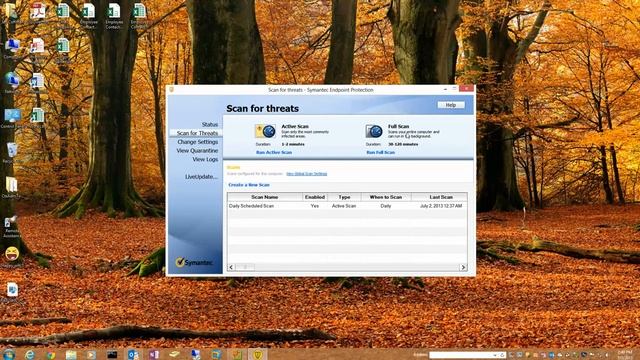This screenshot has height=360, width=640.
Task: Select the Word document desktop icon
Action: (37, 82)
